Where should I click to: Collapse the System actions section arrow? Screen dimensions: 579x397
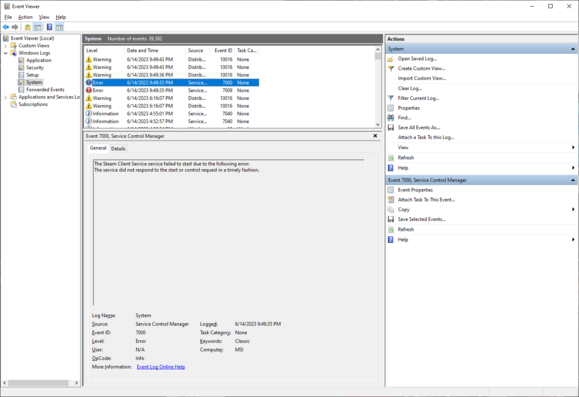[573, 49]
